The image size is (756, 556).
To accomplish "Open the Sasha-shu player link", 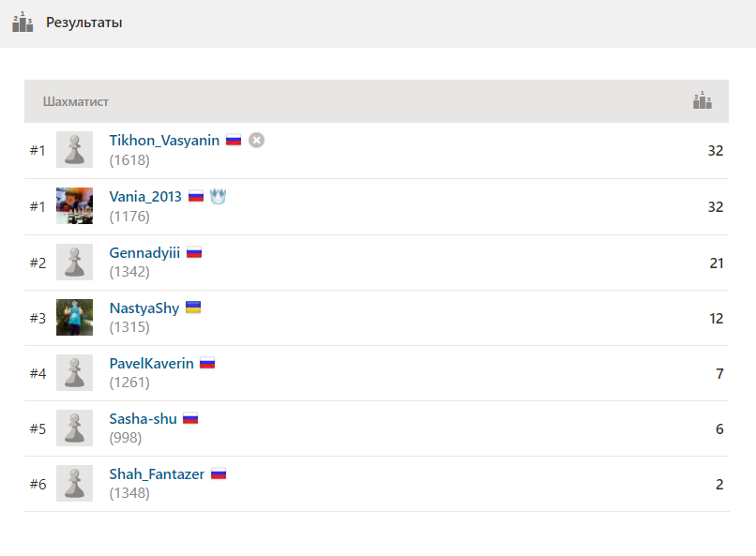I will 144,419.
